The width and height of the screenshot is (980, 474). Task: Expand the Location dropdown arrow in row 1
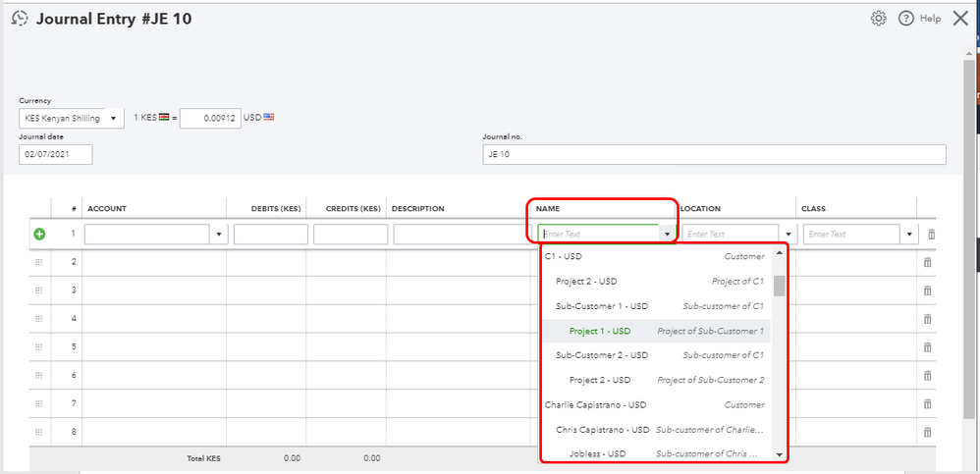[x=788, y=235]
